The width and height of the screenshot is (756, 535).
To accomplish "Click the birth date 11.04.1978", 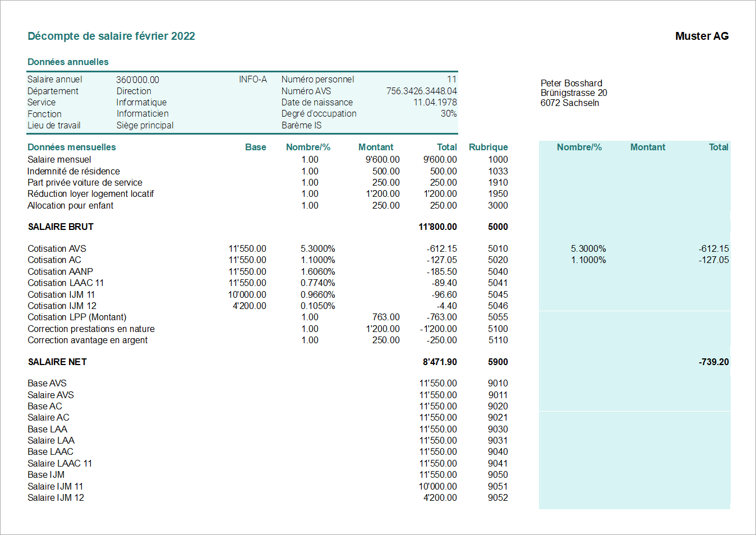I will click(x=435, y=103).
